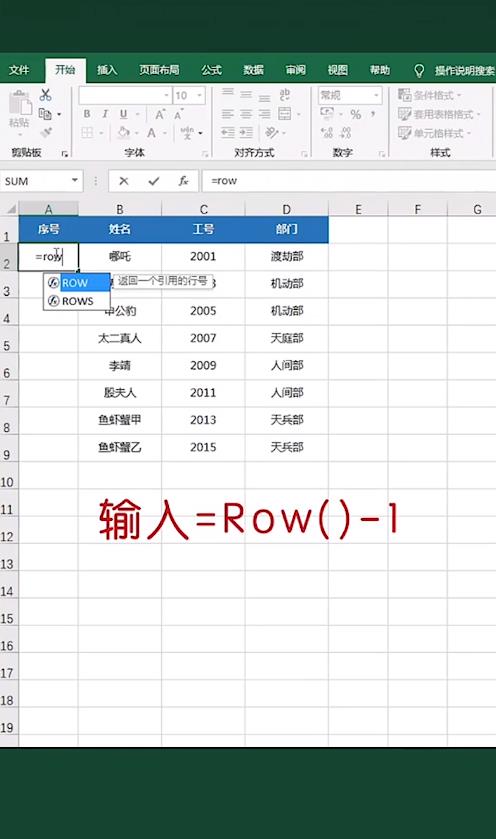Open 套用表格格式 dropdown
This screenshot has height=839, width=496.
coord(439,114)
